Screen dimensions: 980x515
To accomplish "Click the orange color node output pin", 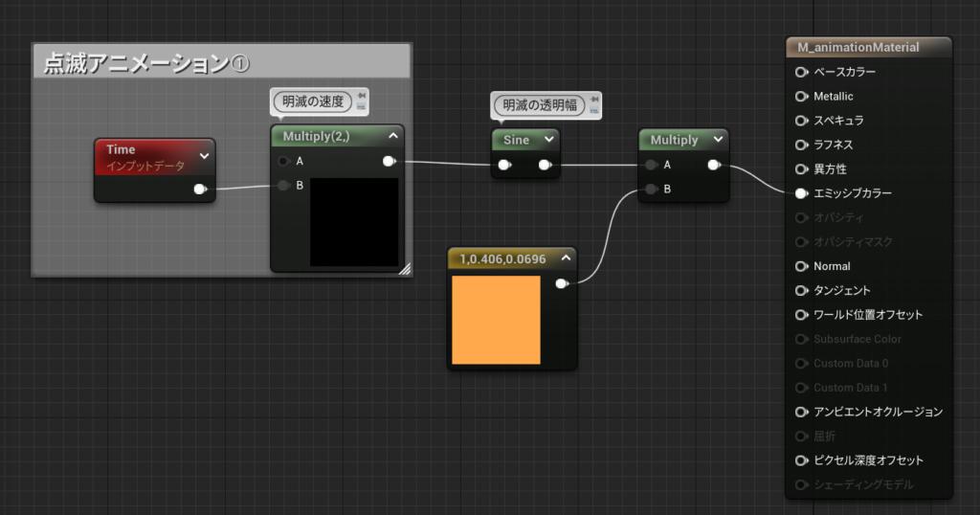I will click(x=561, y=283).
